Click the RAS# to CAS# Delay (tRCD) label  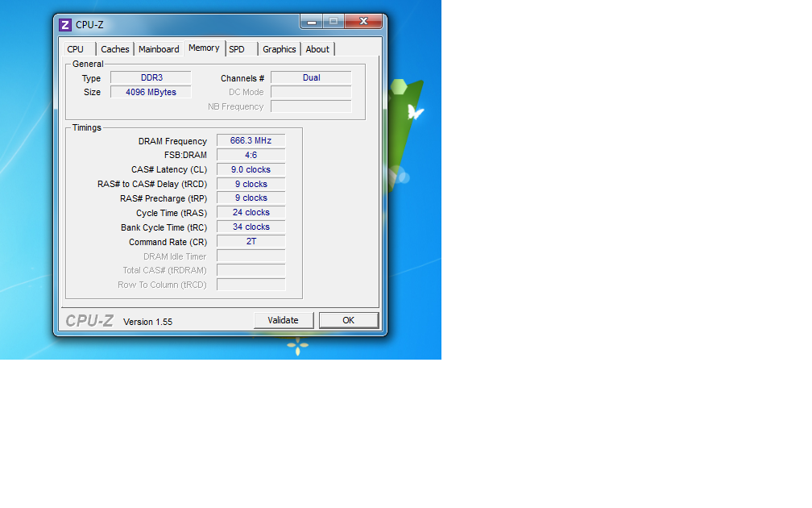coord(152,184)
